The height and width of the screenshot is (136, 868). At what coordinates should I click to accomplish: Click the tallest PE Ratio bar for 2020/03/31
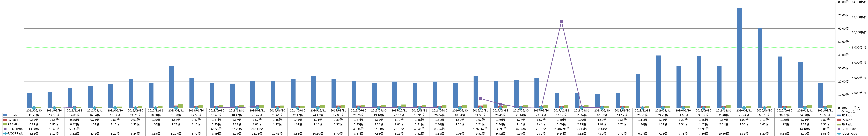point(739,58)
